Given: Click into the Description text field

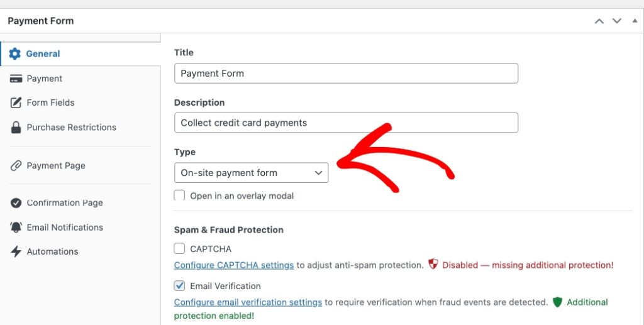Looking at the screenshot, I should tap(346, 123).
